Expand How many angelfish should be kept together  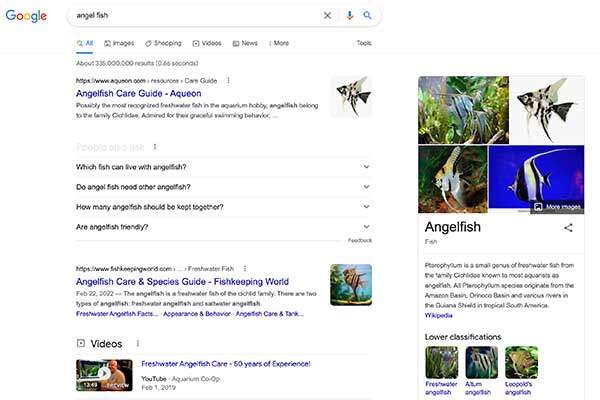pyautogui.click(x=224, y=207)
